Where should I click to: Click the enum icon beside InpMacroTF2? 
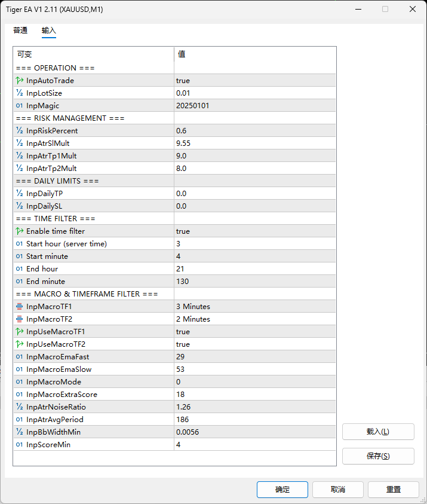20,319
